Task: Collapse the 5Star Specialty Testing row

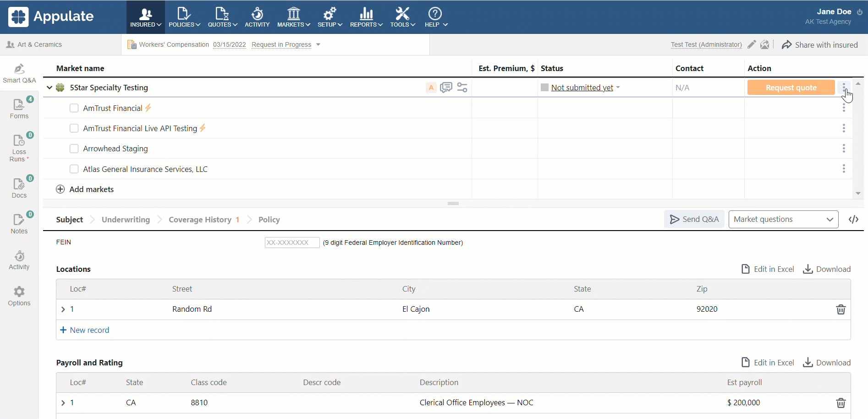Action: point(49,88)
